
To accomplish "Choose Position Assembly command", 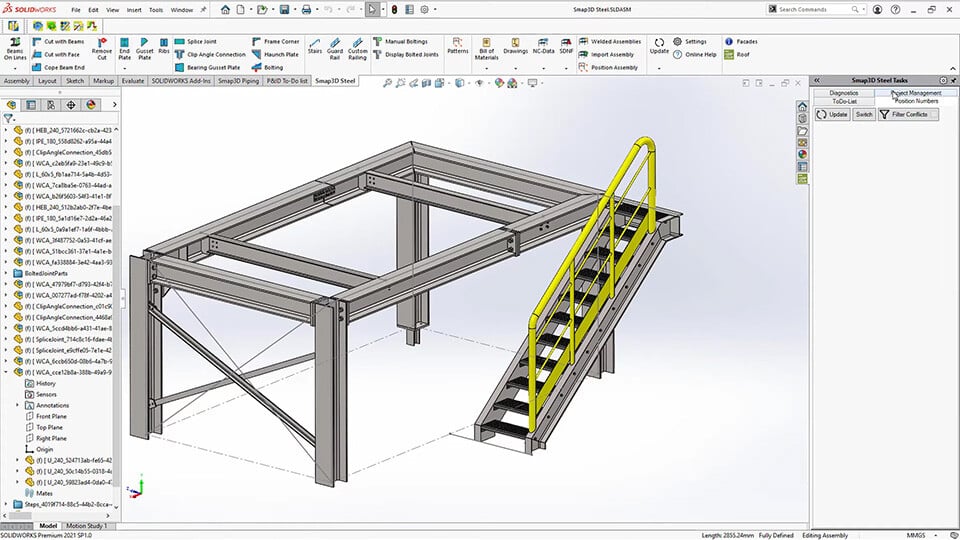I will tap(608, 67).
